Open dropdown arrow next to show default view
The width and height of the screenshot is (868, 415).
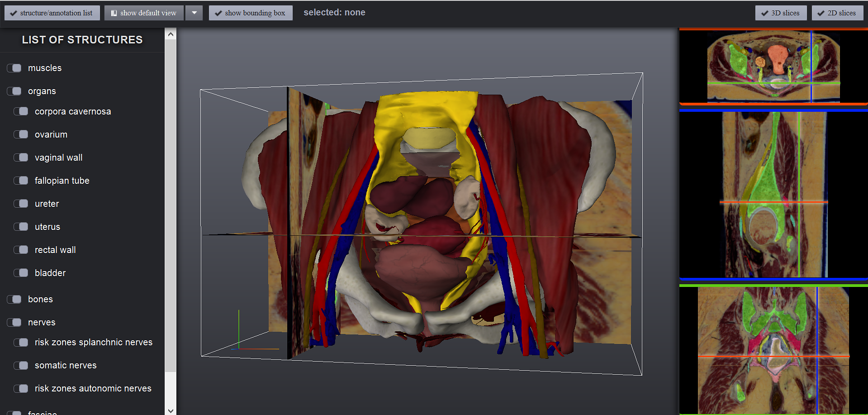coord(194,13)
